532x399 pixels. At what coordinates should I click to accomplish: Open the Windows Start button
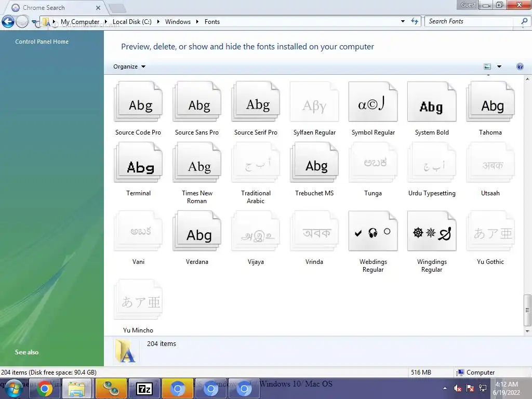pos(14,389)
